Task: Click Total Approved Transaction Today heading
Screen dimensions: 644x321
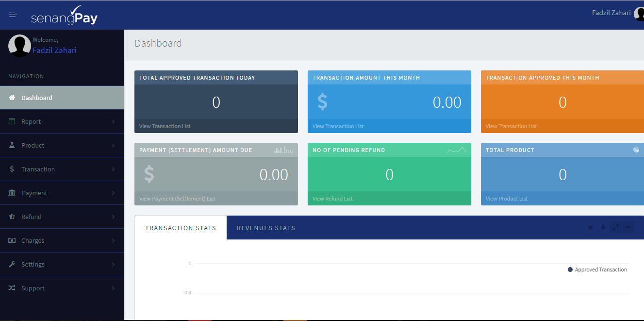Action: [x=197, y=78]
